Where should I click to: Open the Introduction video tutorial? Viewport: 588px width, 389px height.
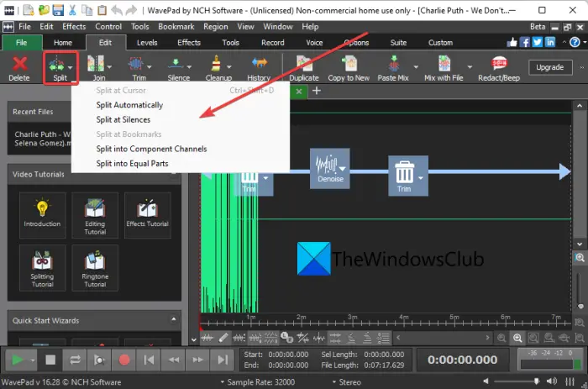click(x=42, y=215)
